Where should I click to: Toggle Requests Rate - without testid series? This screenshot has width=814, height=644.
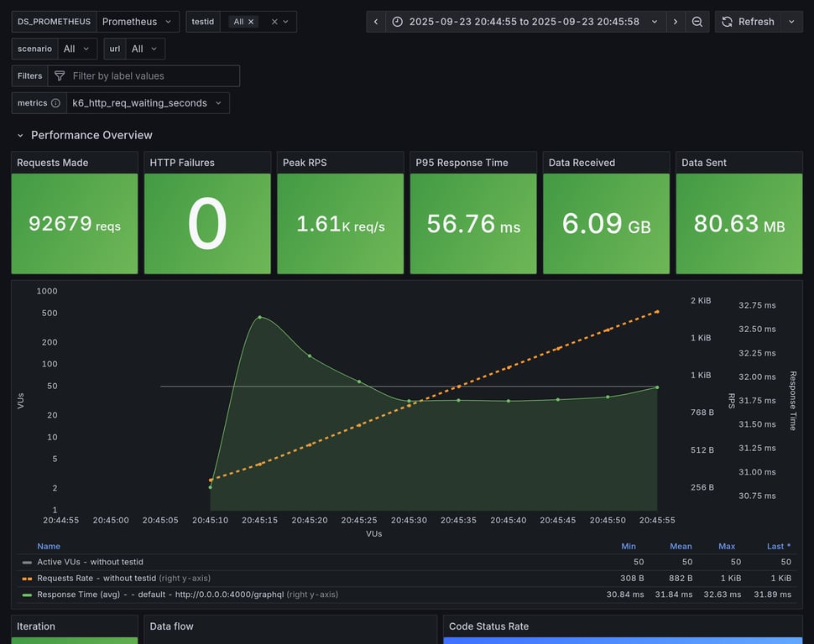pyautogui.click(x=97, y=578)
